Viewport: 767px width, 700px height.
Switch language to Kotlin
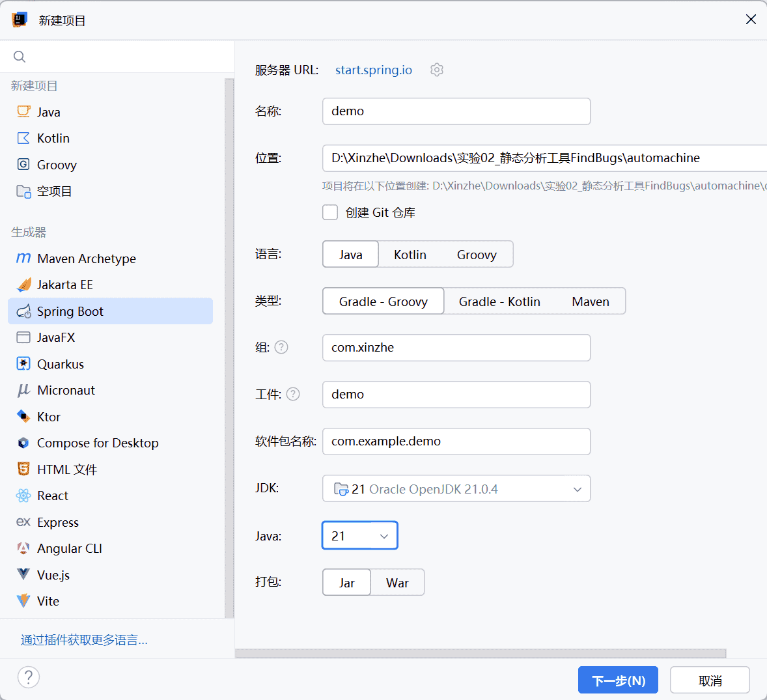pos(410,255)
